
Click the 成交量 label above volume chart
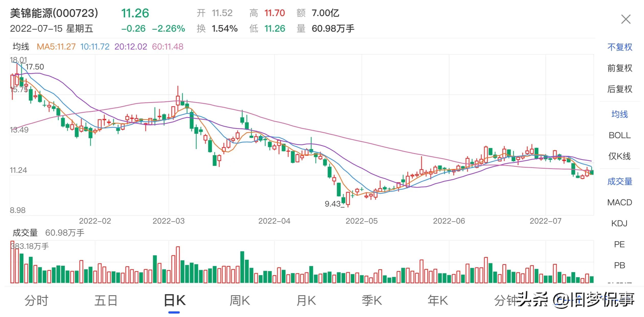[x=25, y=233]
